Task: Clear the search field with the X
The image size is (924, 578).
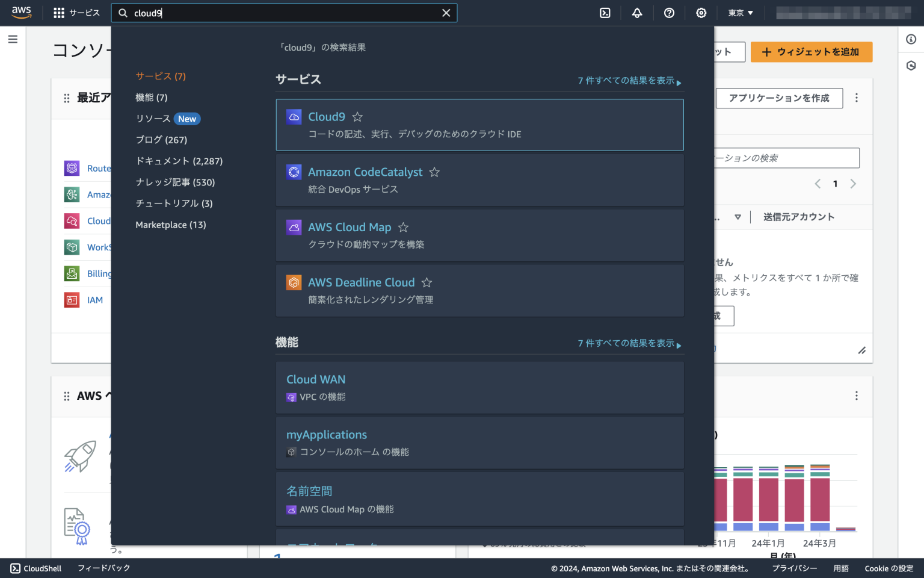Action: coord(446,13)
